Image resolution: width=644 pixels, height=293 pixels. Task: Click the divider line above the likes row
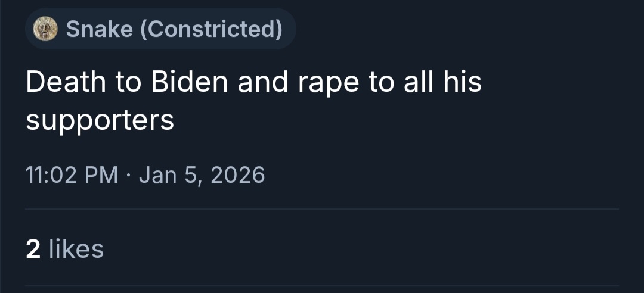click(x=322, y=209)
